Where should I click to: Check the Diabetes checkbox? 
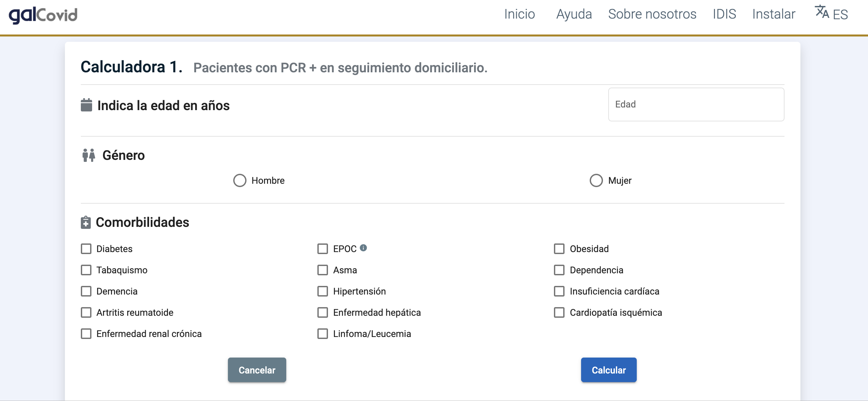86,249
